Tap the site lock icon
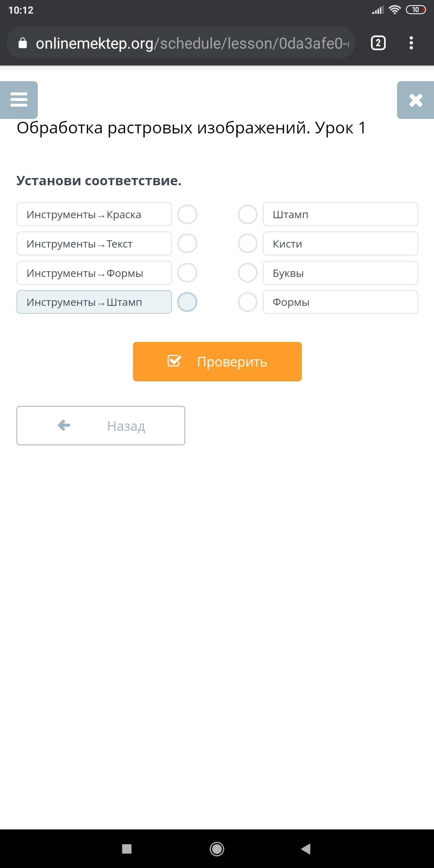Viewport: 434px width, 868px height. (23, 43)
